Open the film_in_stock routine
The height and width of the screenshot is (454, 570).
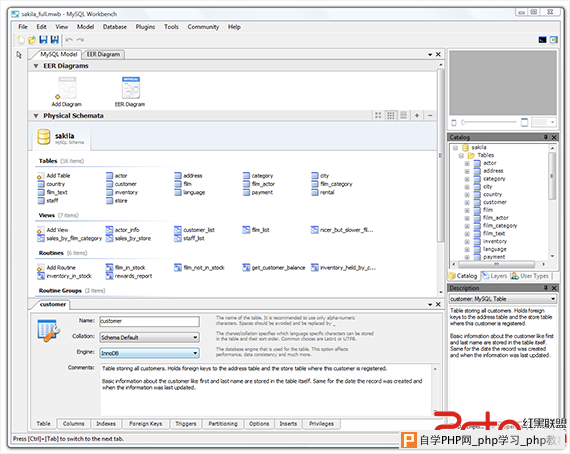pyautogui.click(x=125, y=268)
